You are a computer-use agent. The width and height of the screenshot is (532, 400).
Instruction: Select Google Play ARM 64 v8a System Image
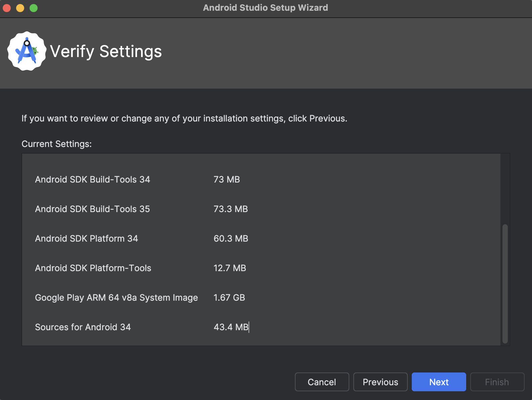coord(116,298)
